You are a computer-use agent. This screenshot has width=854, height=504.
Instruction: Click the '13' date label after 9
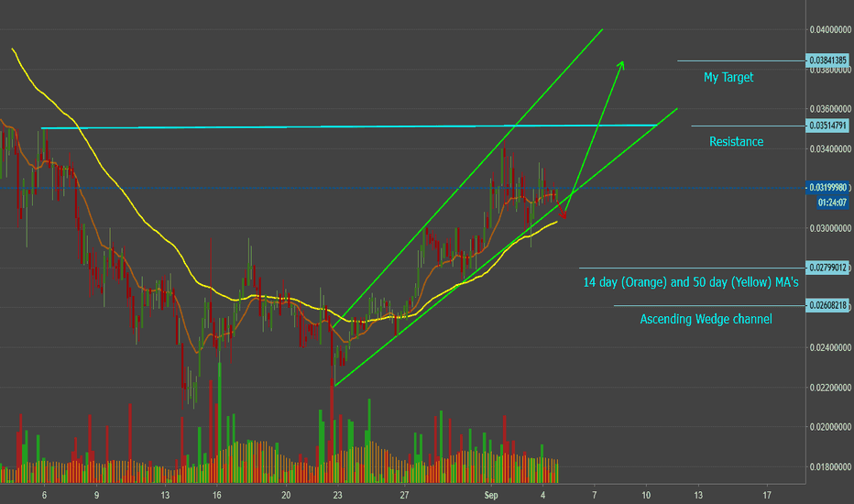pos(165,495)
